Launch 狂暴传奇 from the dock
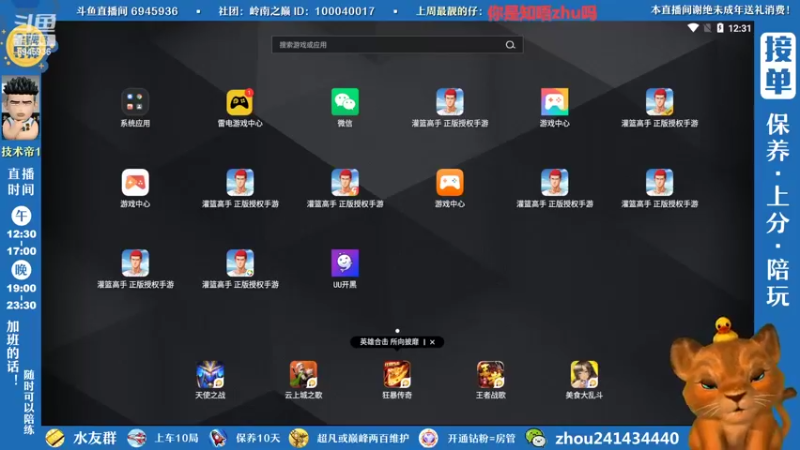 click(397, 375)
